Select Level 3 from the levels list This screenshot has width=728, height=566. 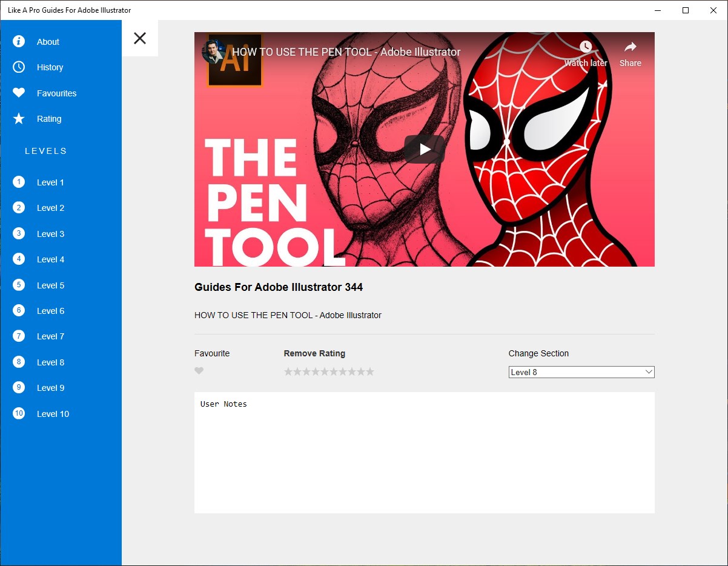(61, 234)
